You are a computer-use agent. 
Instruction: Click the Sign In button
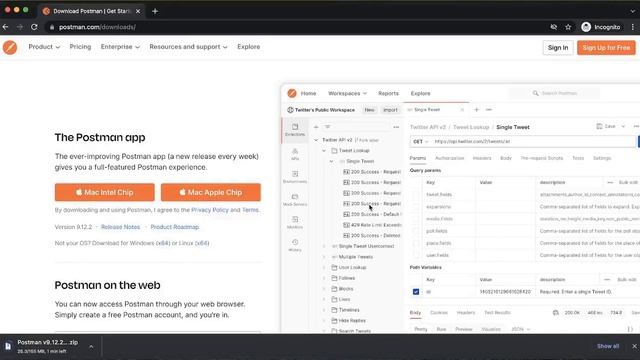point(558,48)
